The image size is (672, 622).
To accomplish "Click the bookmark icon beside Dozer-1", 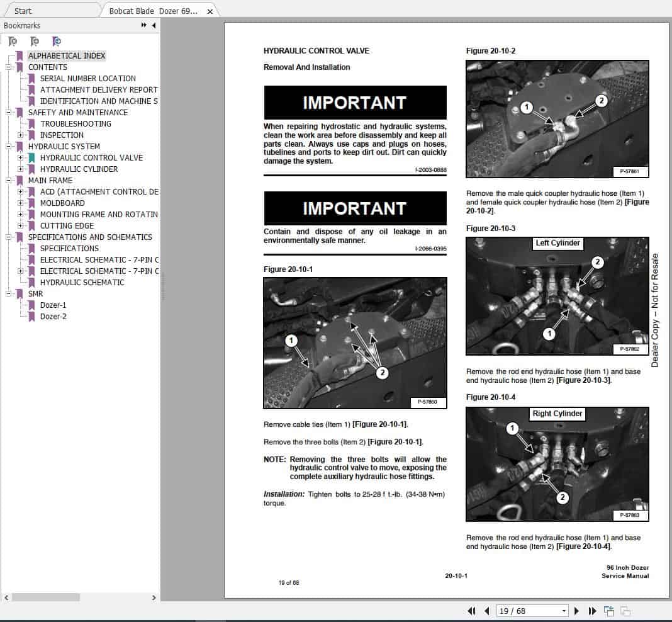I will click(x=31, y=305).
